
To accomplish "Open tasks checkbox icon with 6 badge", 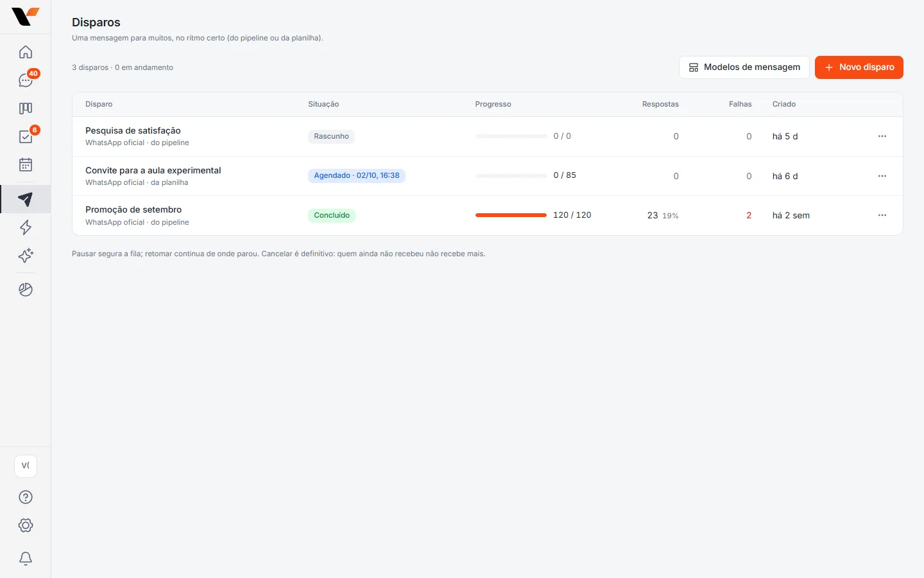I will [x=26, y=137].
